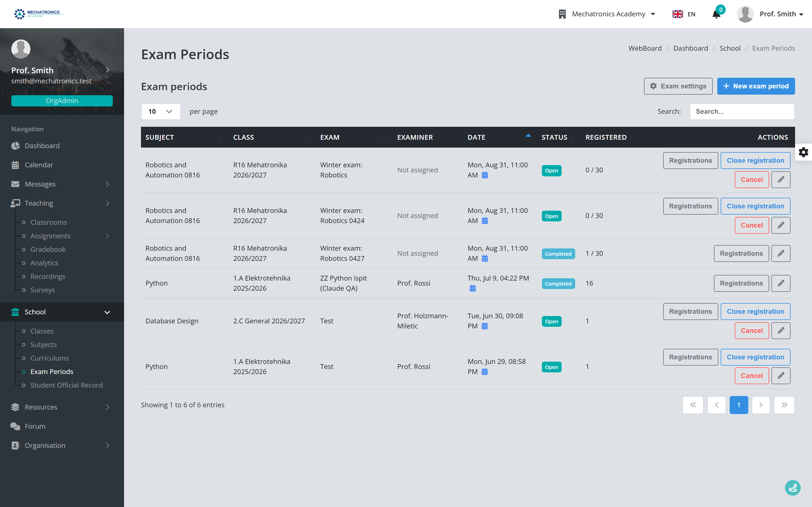Open the notifications bell icon

coord(716,14)
